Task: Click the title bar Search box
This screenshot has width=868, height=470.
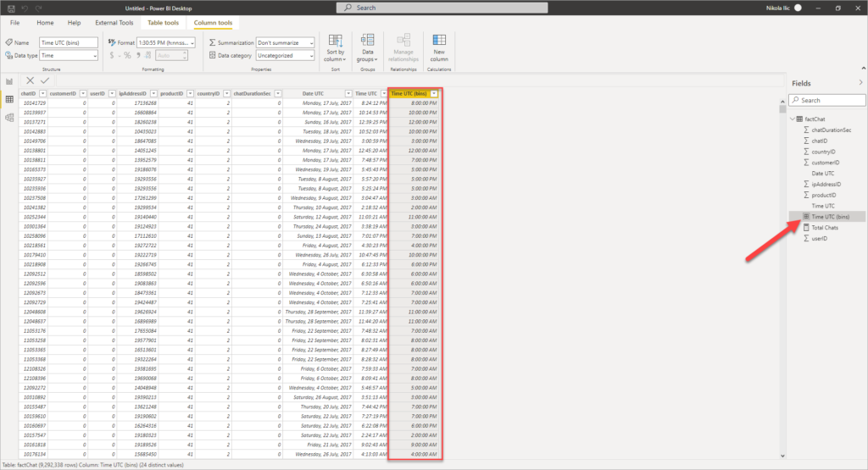Action: click(442, 8)
